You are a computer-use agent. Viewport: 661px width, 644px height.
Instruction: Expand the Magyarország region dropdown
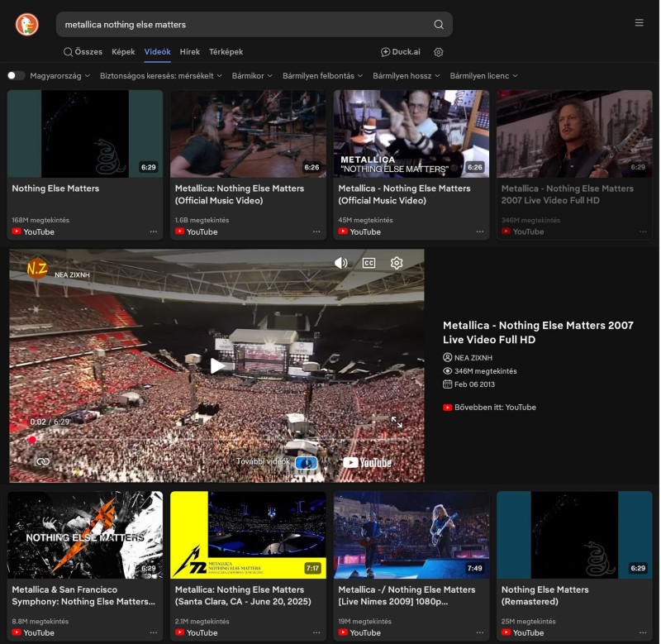(59, 76)
